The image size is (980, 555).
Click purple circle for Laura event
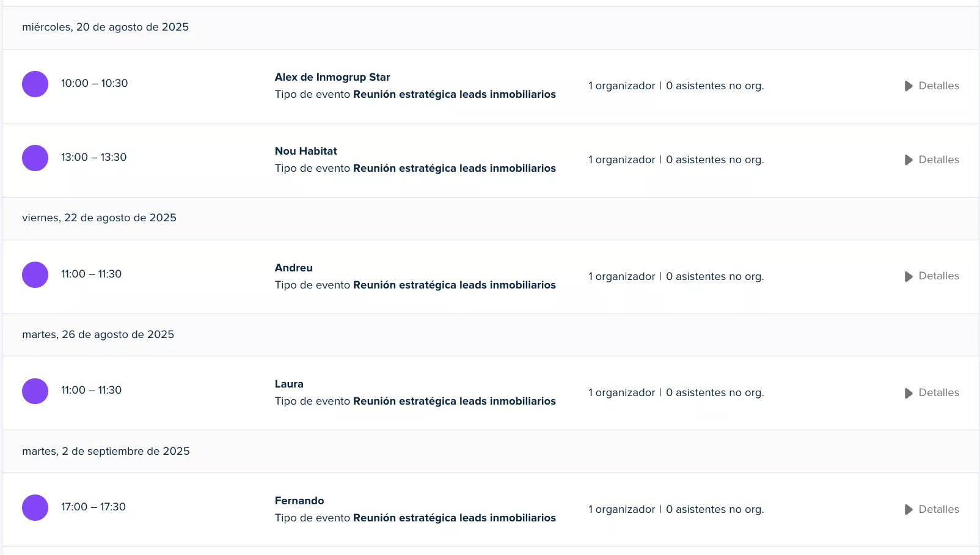pyautogui.click(x=35, y=391)
